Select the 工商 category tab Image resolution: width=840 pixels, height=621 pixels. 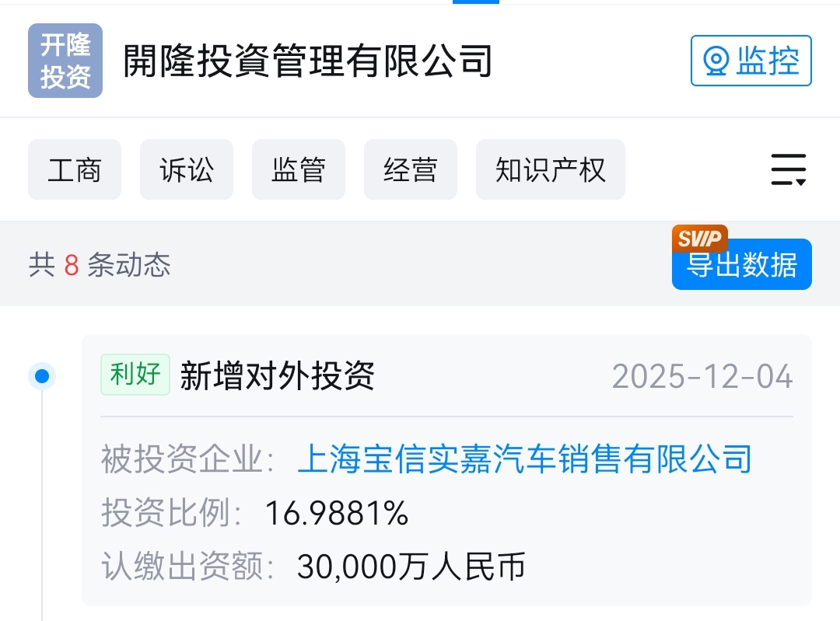click(75, 169)
